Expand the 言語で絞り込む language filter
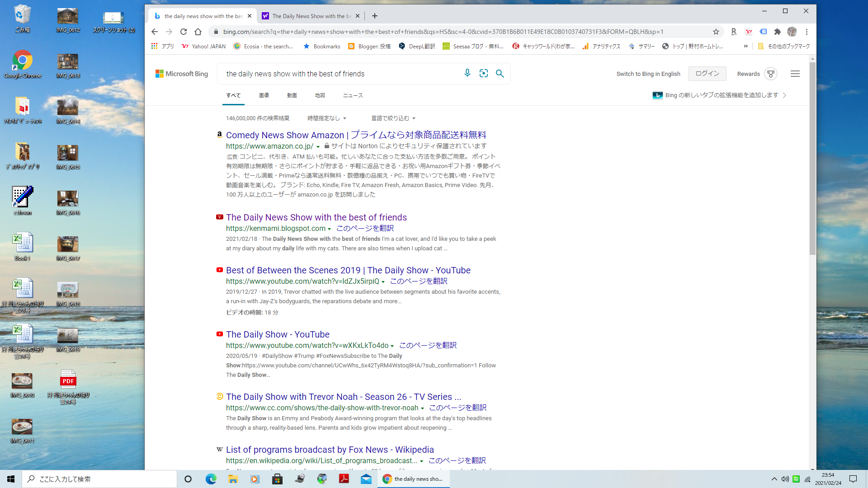Viewport: 868px width, 488px height. click(x=393, y=118)
